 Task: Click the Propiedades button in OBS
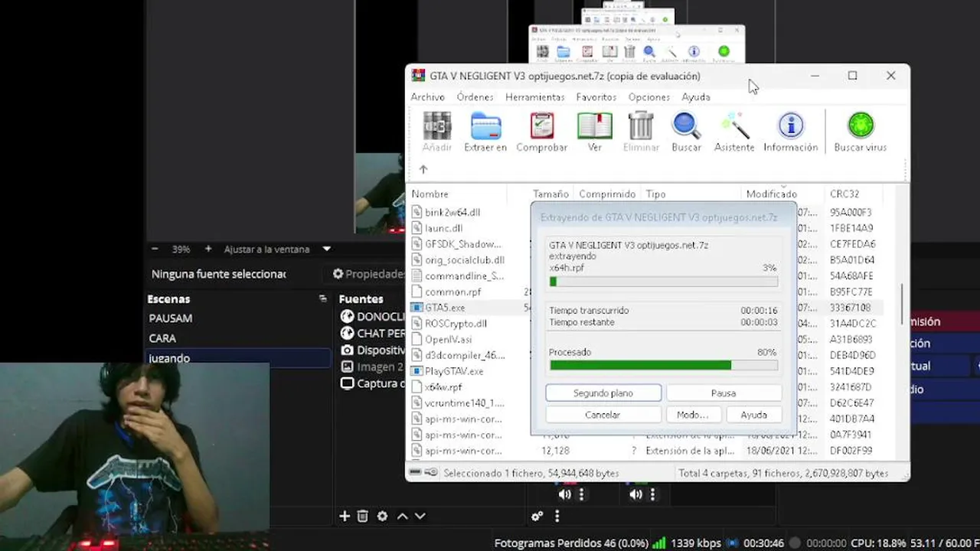[368, 274]
